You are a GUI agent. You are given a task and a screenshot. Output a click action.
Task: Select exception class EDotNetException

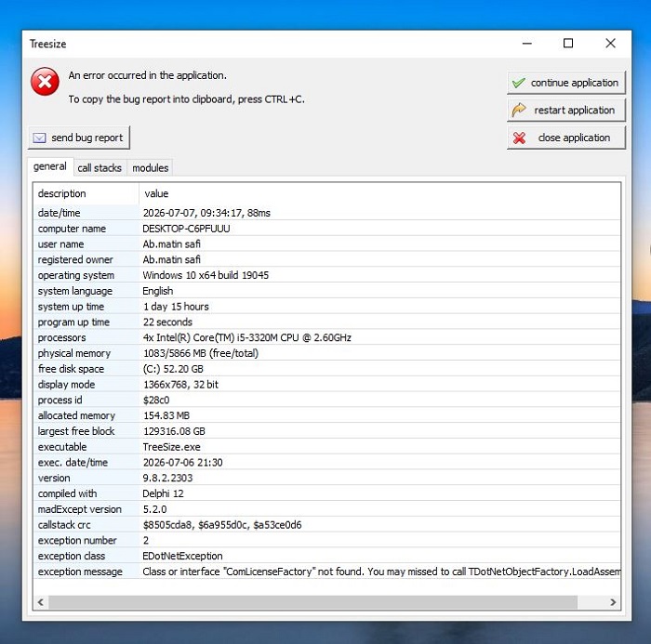coord(182,556)
